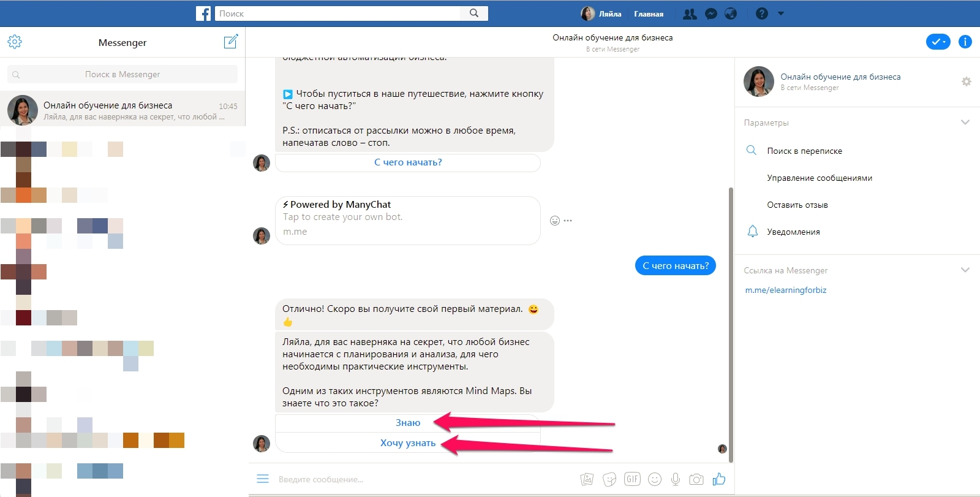Click the Messenger heading in left panel
The width and height of the screenshot is (980, 497).
point(123,42)
